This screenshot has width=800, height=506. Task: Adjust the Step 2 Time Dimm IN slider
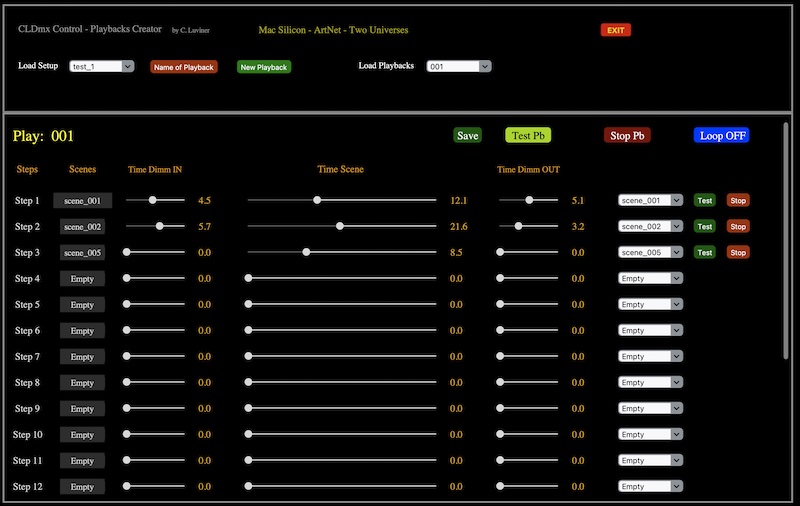(x=155, y=226)
